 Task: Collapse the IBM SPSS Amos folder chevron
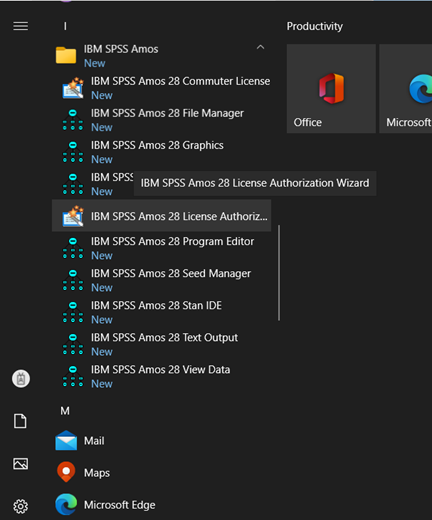pos(260,47)
